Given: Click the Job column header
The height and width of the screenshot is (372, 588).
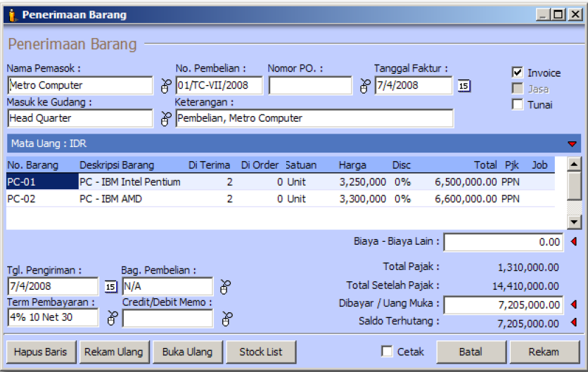Looking at the screenshot, I should 539,165.
